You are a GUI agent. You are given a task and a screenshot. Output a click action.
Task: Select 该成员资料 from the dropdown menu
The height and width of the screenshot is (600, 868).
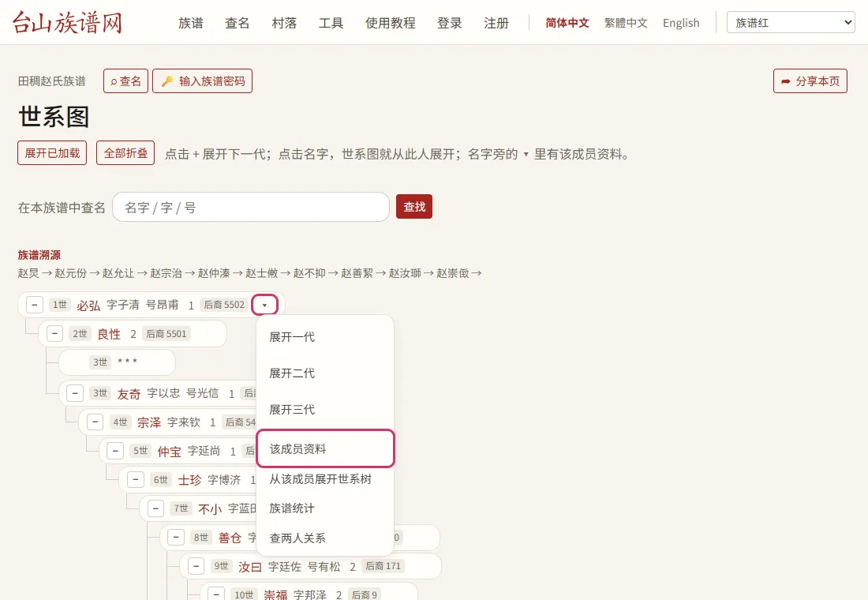tap(325, 448)
